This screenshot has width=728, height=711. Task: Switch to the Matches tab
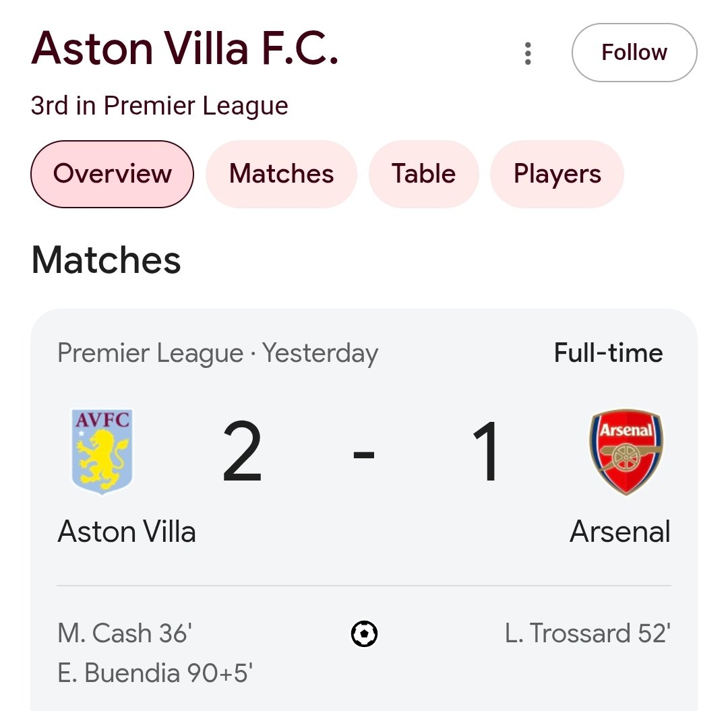point(281,174)
